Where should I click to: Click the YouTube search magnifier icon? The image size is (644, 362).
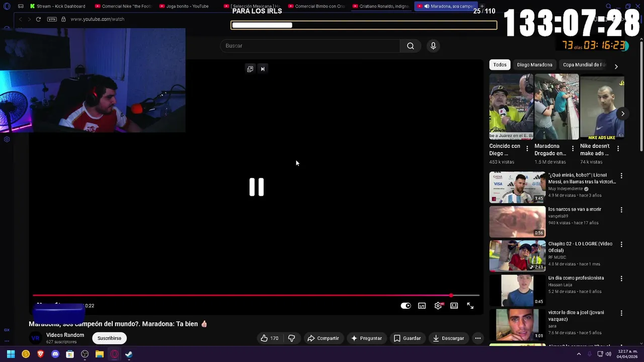point(411,46)
